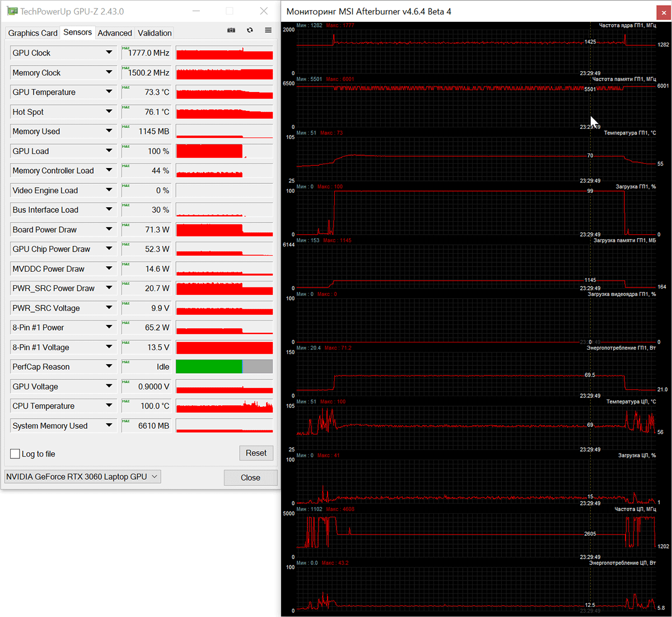Take a screenshot with the GPU-Z camera icon
This screenshot has width=672, height=617.
tap(231, 30)
